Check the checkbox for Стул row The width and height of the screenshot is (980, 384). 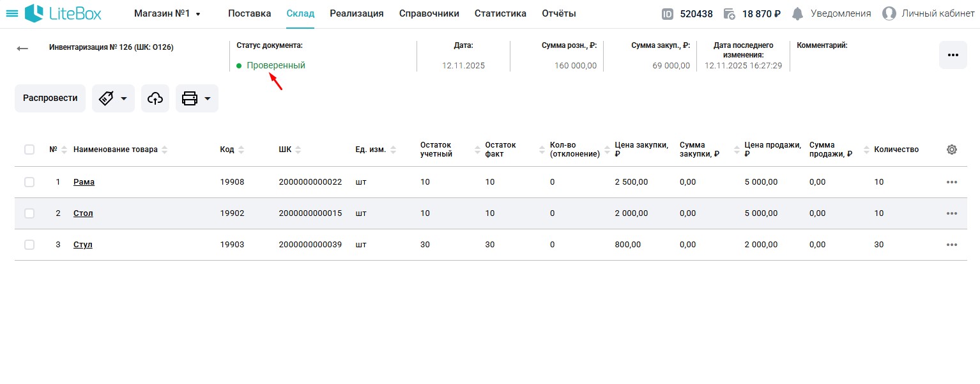(x=29, y=245)
